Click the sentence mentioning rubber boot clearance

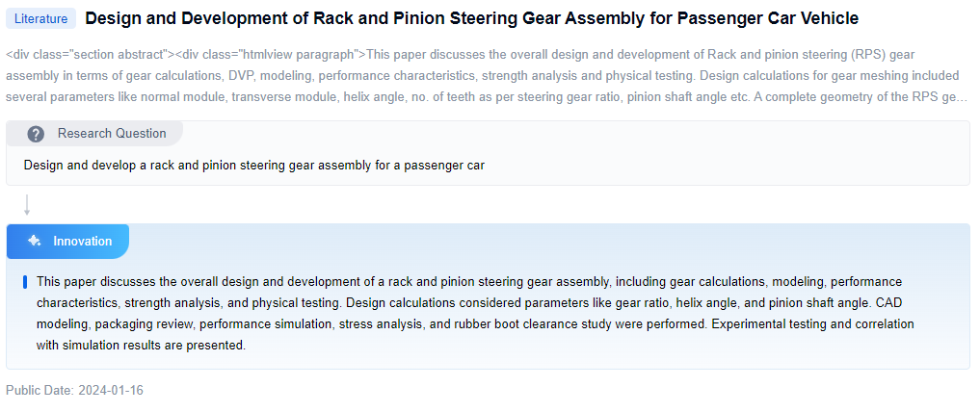coord(472,324)
